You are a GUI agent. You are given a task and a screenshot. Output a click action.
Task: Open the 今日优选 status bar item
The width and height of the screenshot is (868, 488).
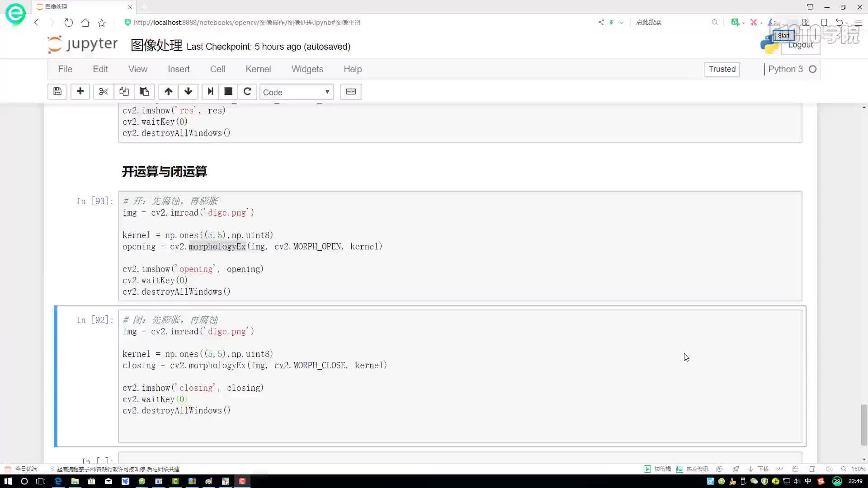coord(21,469)
